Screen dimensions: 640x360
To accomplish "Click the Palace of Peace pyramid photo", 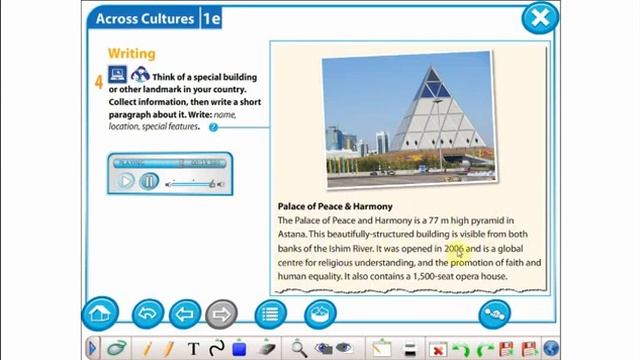I will click(410, 119).
